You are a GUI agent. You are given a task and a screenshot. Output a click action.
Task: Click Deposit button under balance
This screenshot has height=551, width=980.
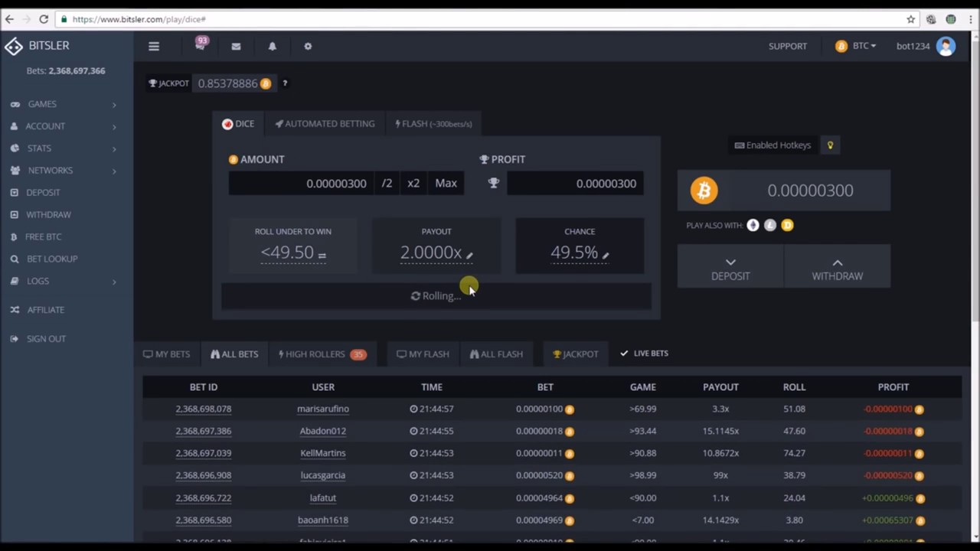[x=730, y=268]
